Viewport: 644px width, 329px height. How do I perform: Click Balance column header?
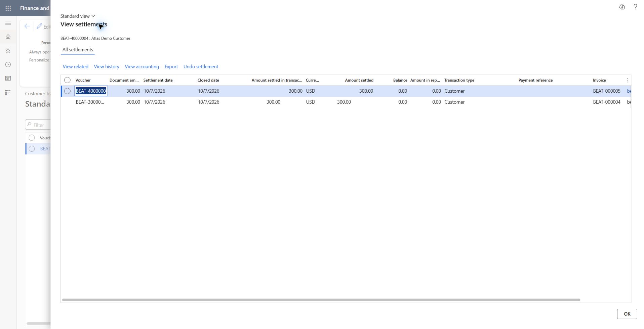click(400, 80)
